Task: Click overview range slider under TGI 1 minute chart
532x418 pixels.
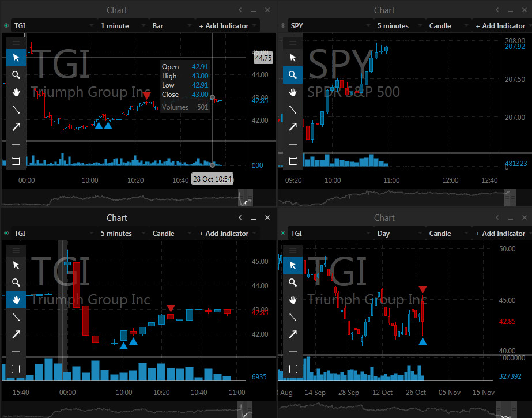Action: [x=246, y=198]
